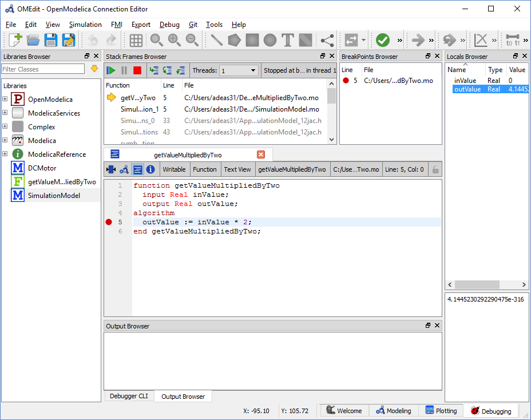Stop debugging using the red square icon
The height and width of the screenshot is (420, 531).
136,70
